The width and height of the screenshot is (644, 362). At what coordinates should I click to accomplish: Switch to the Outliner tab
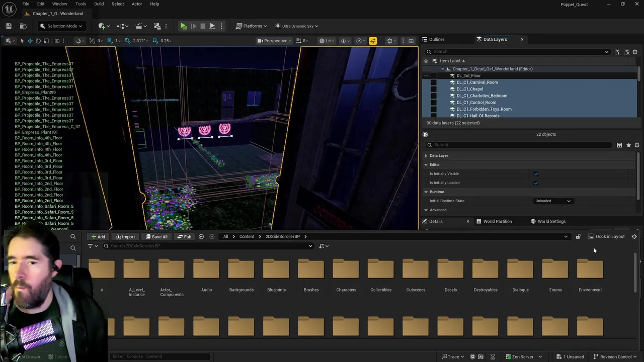(x=436, y=39)
